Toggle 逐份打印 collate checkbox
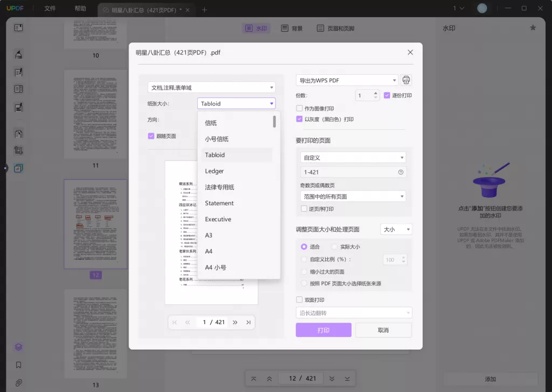The width and height of the screenshot is (552, 392). click(387, 95)
